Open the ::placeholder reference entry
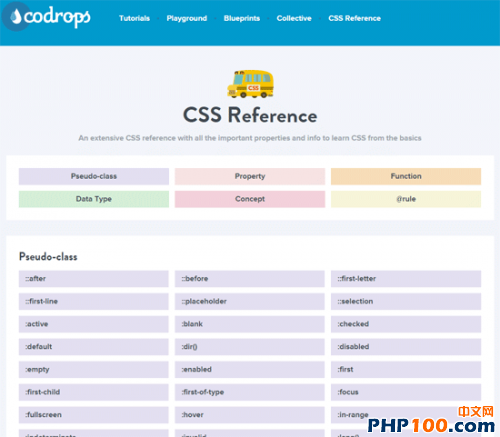The width and height of the screenshot is (500, 437). pos(250,301)
